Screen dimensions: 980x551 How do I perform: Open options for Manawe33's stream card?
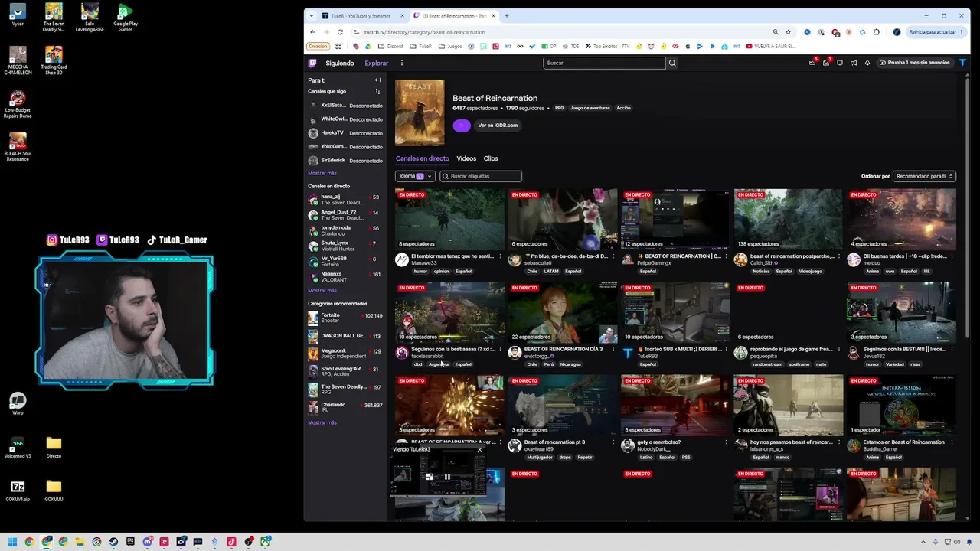500,256
